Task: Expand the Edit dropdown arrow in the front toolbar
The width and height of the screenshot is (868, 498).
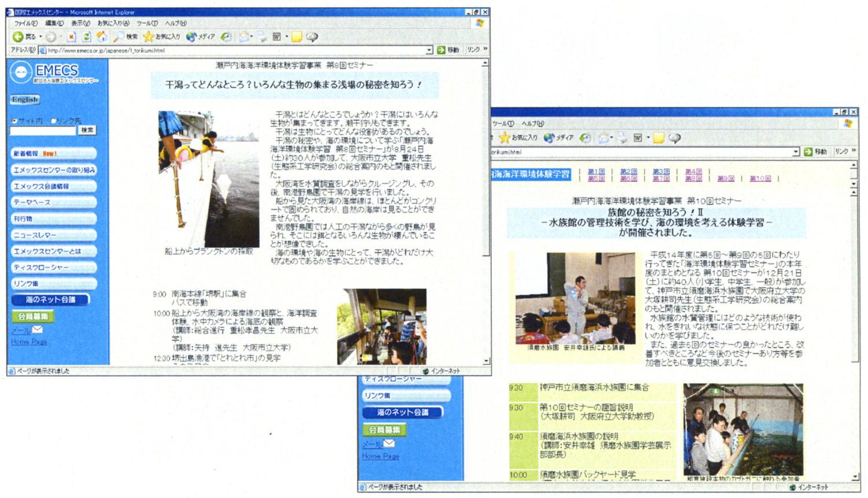Action: point(286,37)
